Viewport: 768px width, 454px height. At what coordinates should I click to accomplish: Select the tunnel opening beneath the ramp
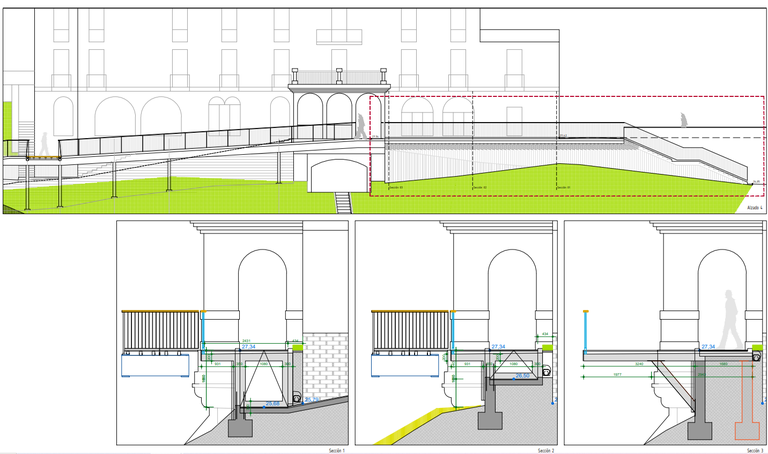coord(334,176)
